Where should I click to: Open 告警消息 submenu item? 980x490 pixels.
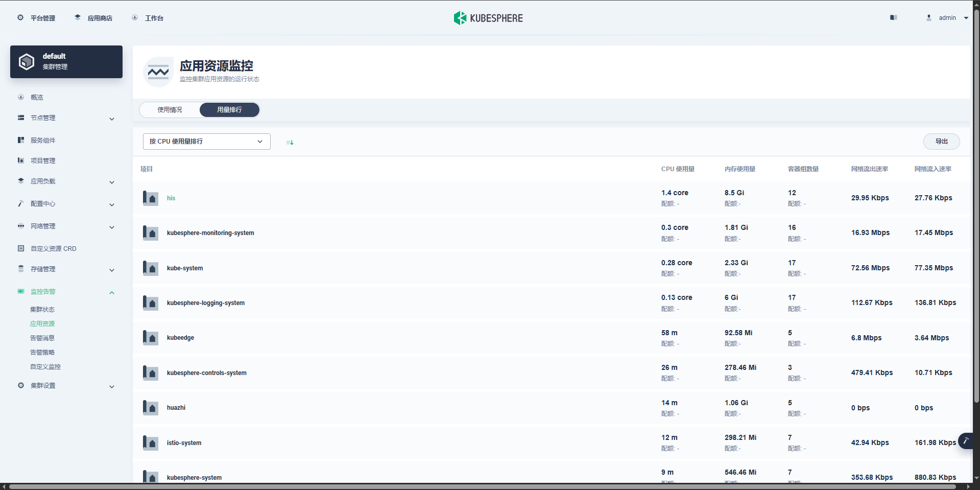tap(42, 338)
